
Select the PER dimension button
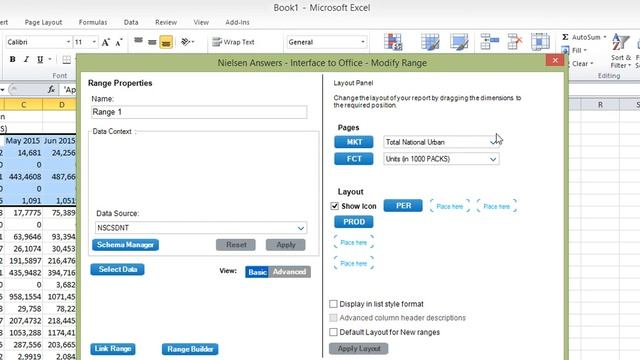coord(403,206)
